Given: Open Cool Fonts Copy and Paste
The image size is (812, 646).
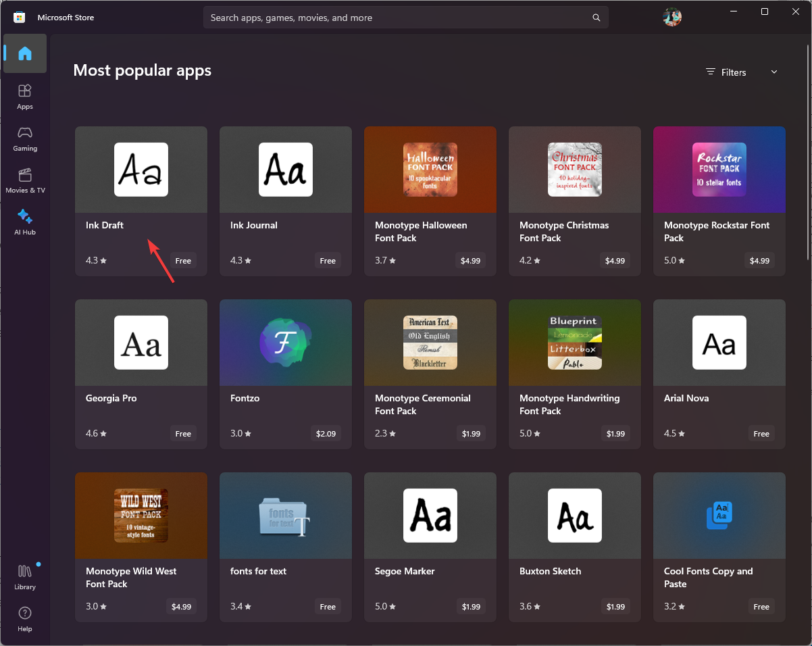Looking at the screenshot, I should click(x=719, y=547).
